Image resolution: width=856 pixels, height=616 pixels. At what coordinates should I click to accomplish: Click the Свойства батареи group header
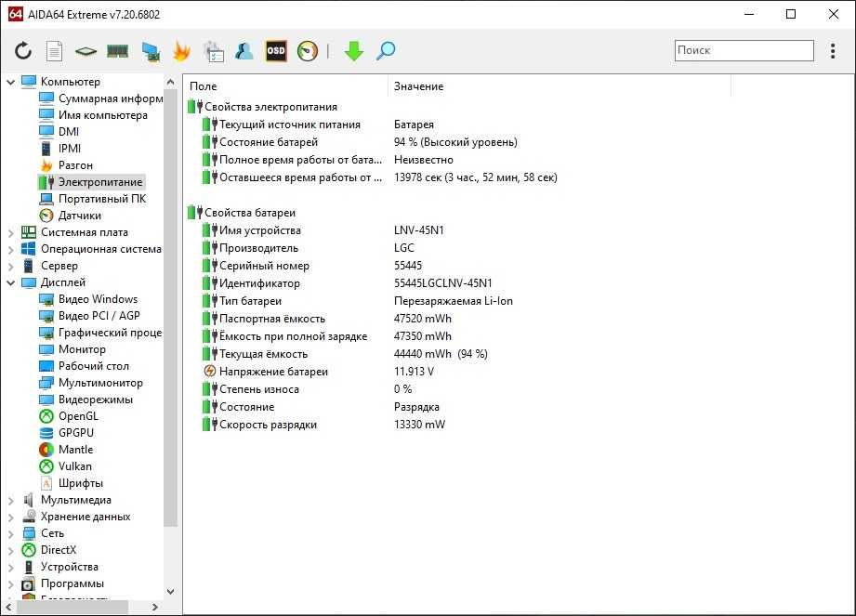coord(242,213)
